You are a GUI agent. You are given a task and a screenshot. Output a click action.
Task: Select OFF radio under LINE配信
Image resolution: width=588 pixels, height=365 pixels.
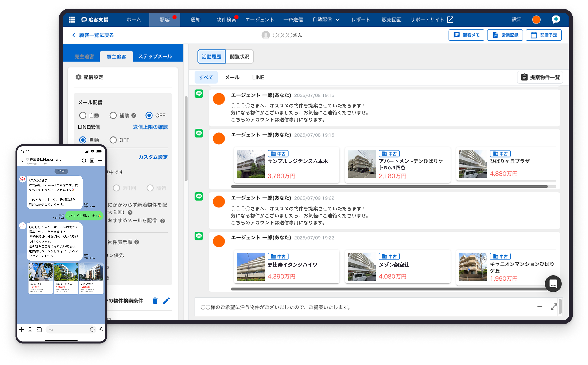113,140
